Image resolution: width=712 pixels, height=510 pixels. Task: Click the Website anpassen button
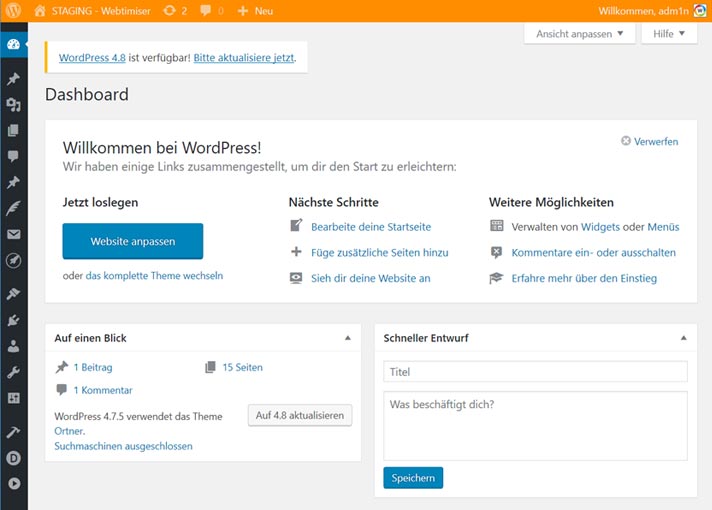(133, 241)
